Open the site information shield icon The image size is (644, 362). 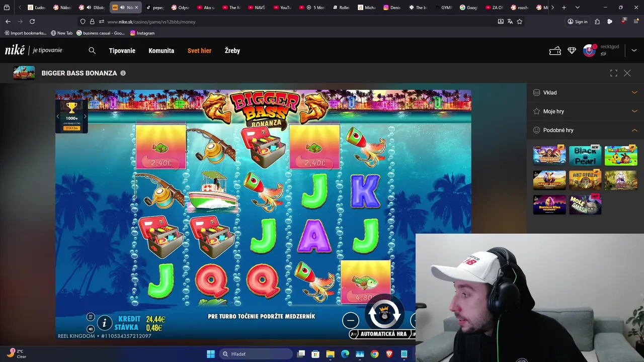click(83, 22)
